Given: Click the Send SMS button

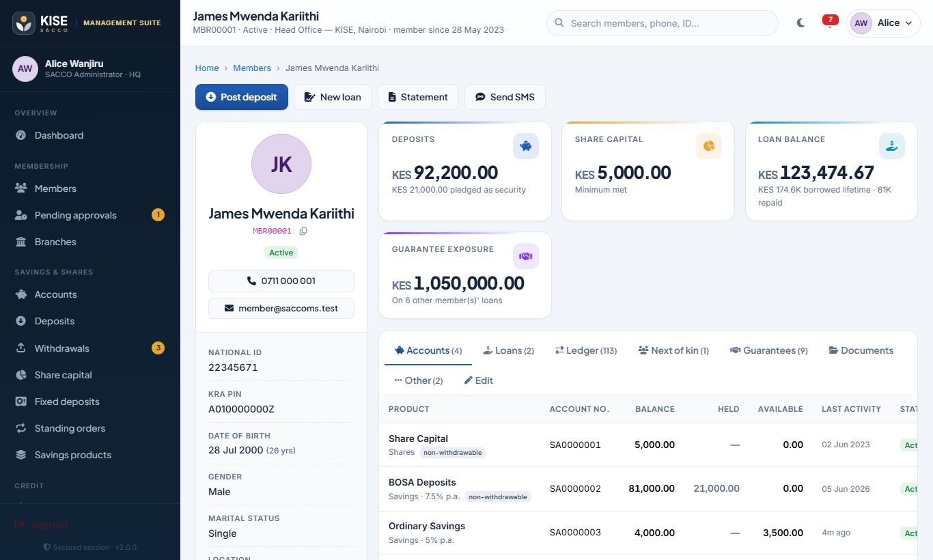Looking at the screenshot, I should pyautogui.click(x=505, y=97).
